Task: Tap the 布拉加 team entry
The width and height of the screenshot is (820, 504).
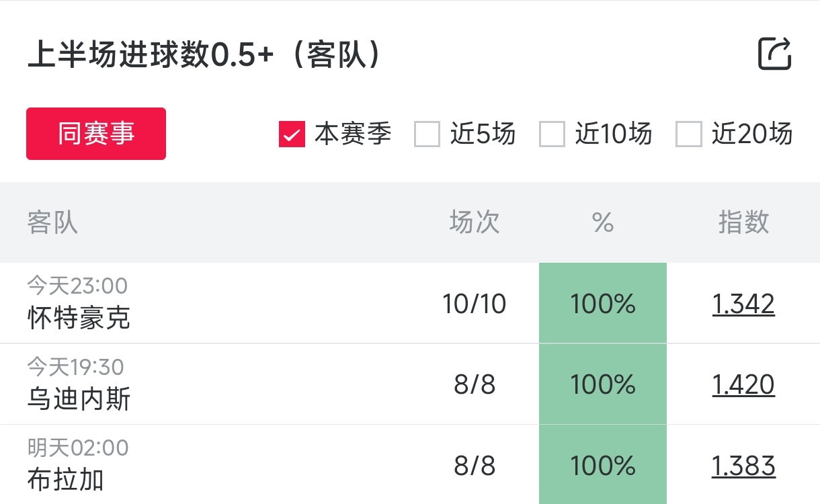Action: (x=66, y=480)
